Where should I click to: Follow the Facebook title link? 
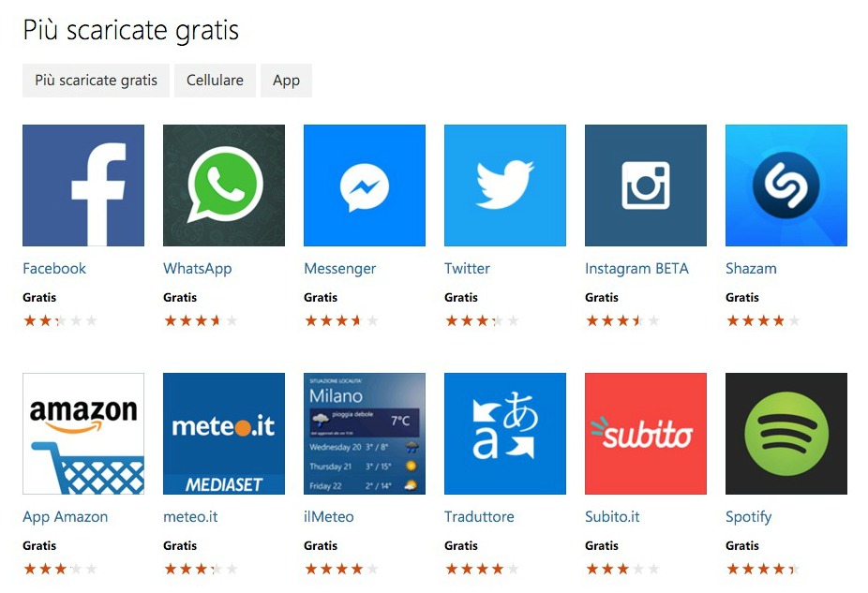(54, 268)
